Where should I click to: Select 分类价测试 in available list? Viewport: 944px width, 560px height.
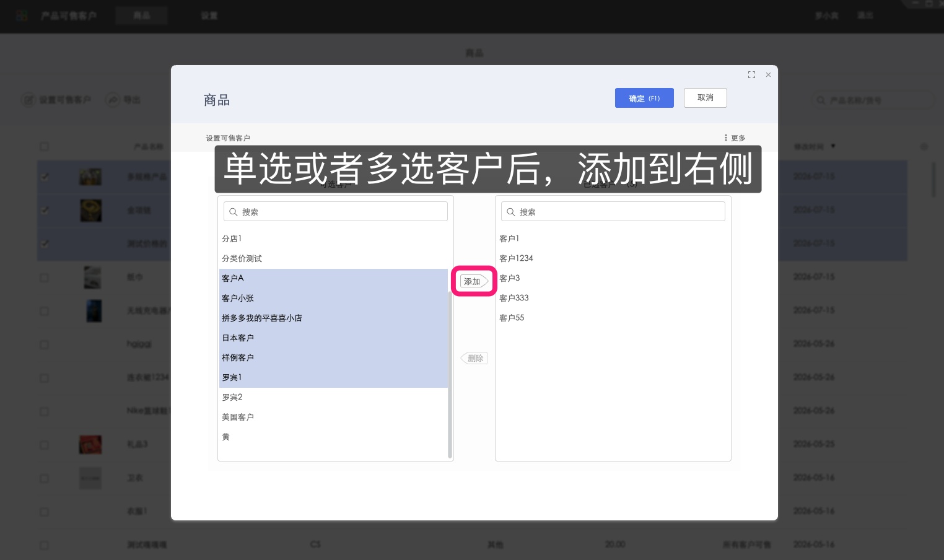(333, 258)
